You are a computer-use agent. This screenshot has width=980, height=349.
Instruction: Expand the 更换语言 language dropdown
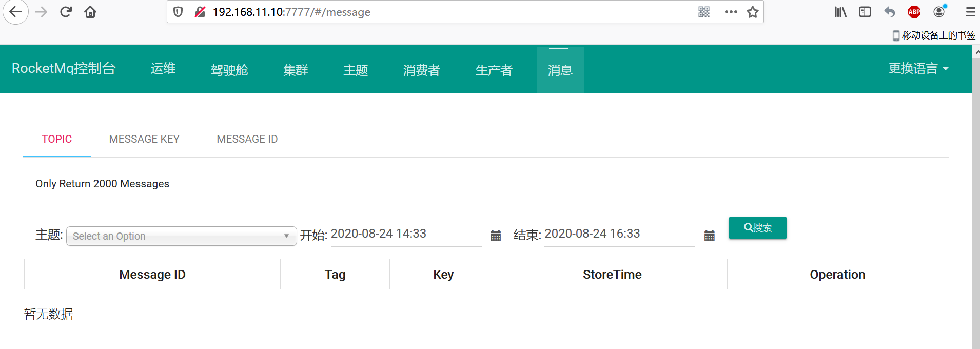coord(918,69)
